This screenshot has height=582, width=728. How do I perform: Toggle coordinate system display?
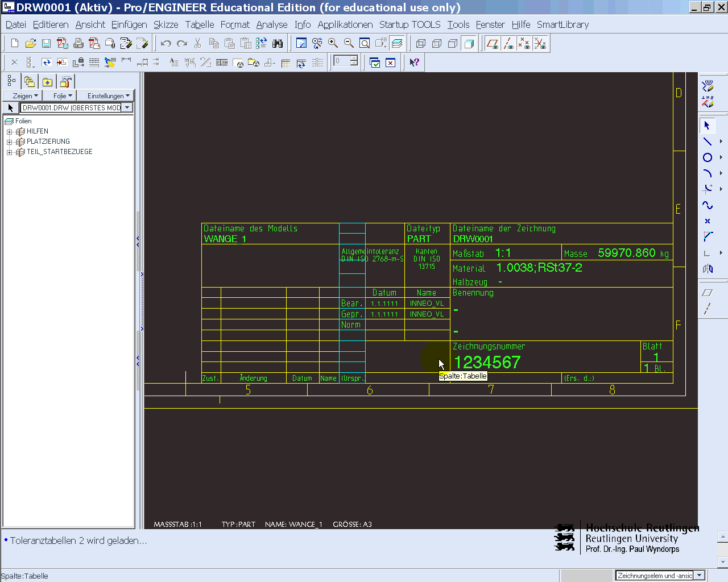click(x=540, y=43)
